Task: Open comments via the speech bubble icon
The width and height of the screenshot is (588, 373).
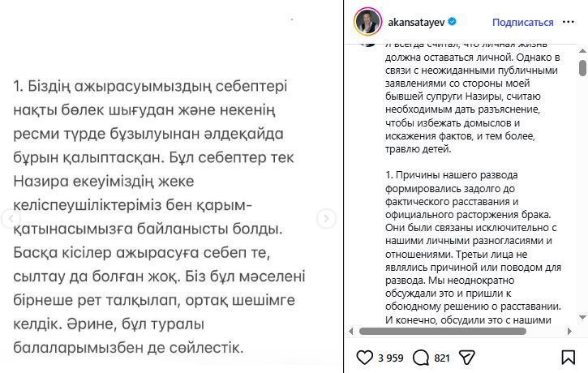Action: (421, 357)
